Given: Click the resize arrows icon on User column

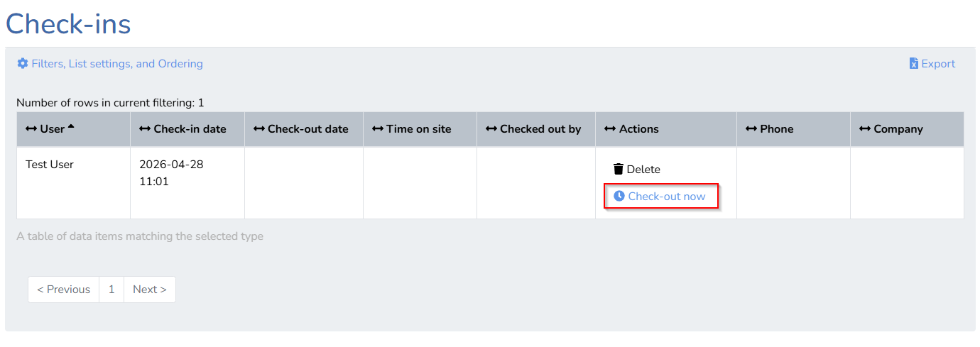Looking at the screenshot, I should [31, 129].
